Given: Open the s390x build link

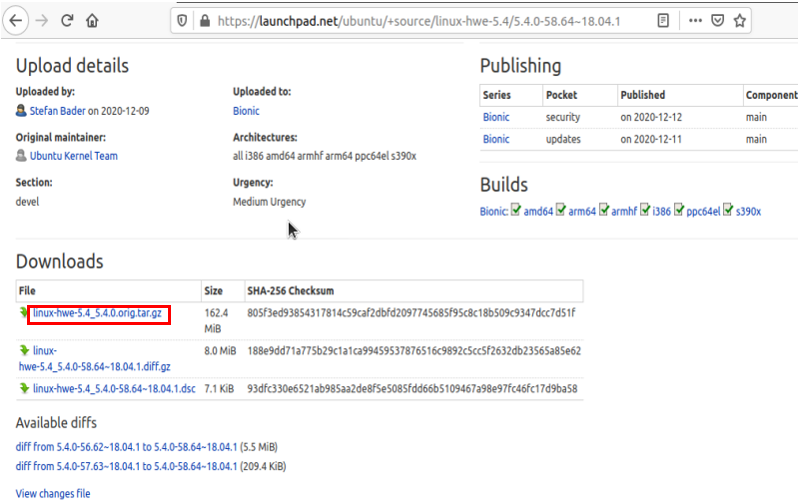Looking at the screenshot, I should 748,211.
